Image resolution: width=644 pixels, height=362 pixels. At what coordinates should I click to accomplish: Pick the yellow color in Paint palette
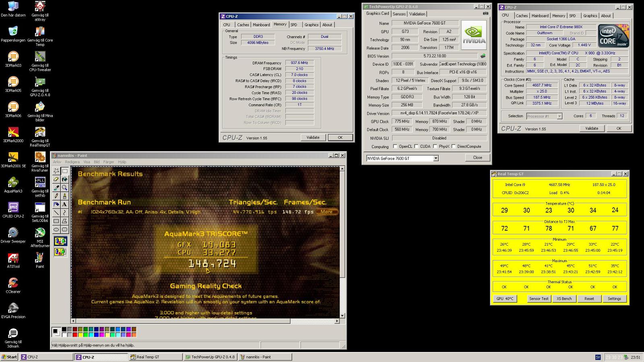pyautogui.click(x=80, y=335)
